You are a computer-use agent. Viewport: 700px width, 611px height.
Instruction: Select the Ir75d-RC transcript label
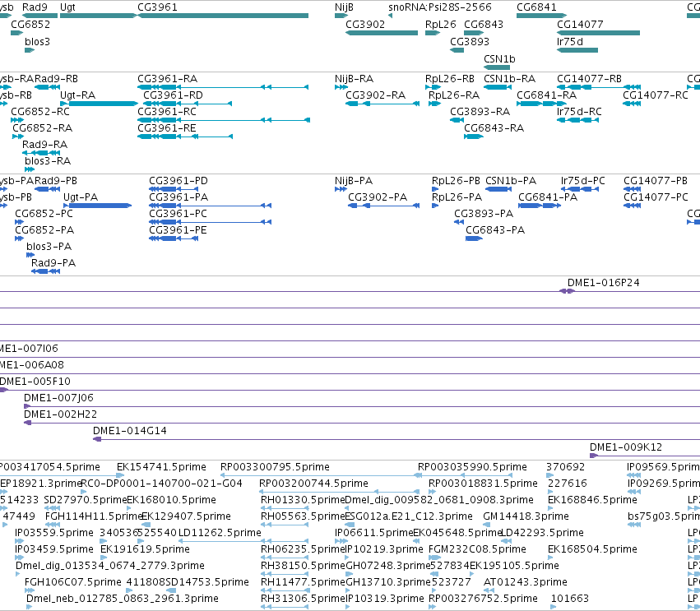point(579,112)
